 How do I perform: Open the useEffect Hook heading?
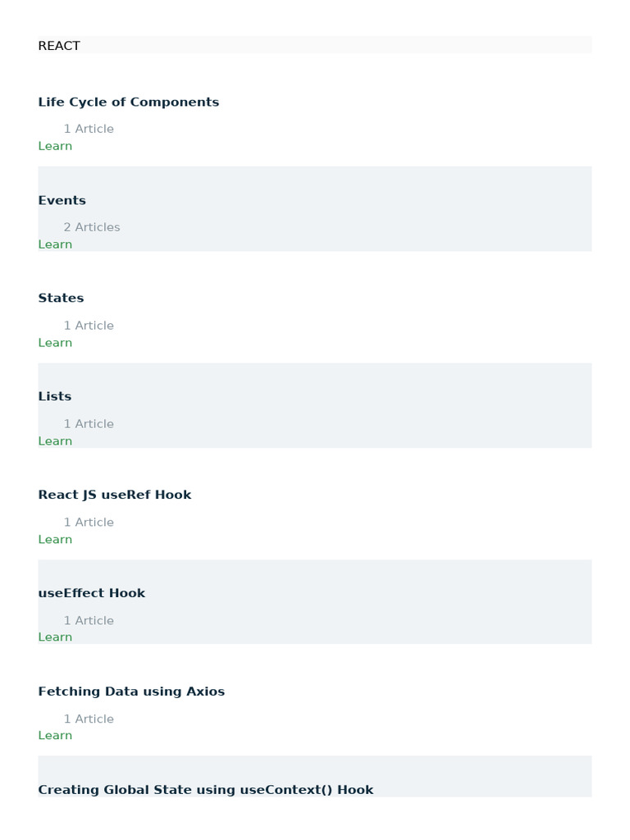92,593
